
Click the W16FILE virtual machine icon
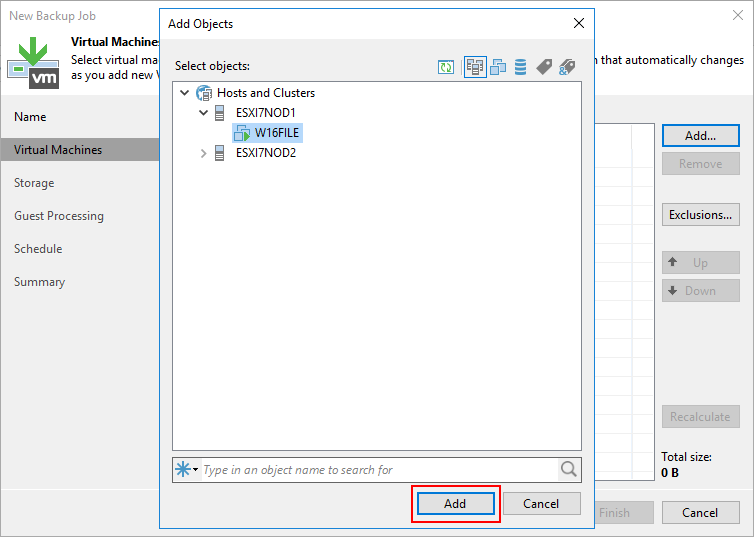pos(241,133)
